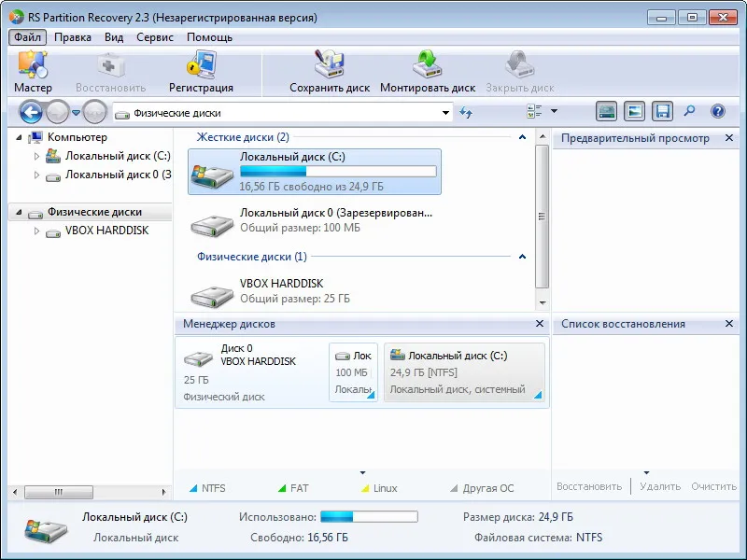The width and height of the screenshot is (747, 560).
Task: Collapse the Жесткие диски group
Action: pos(522,137)
